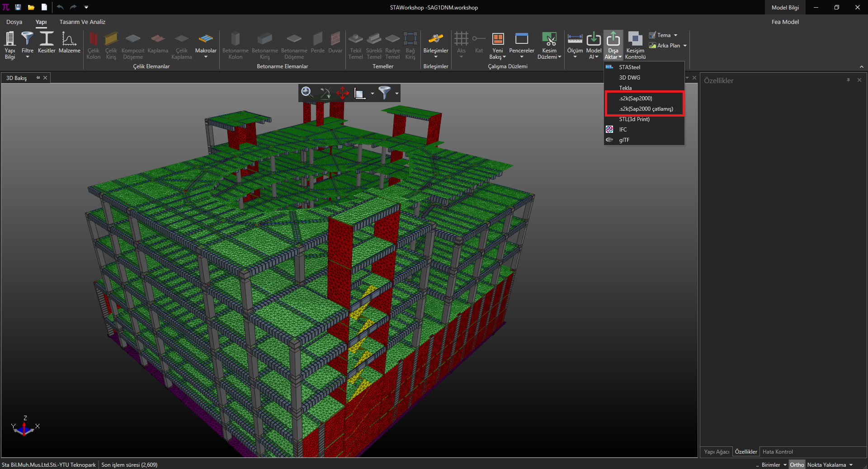Click the Yapı Bilgi building icon

tap(10, 45)
